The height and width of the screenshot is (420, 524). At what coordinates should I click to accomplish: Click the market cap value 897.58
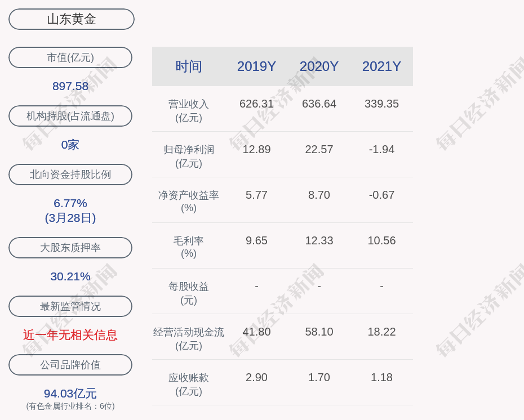[x=70, y=86]
